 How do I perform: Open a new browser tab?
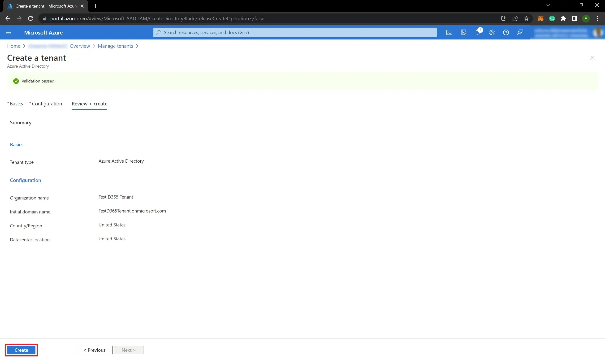(96, 6)
